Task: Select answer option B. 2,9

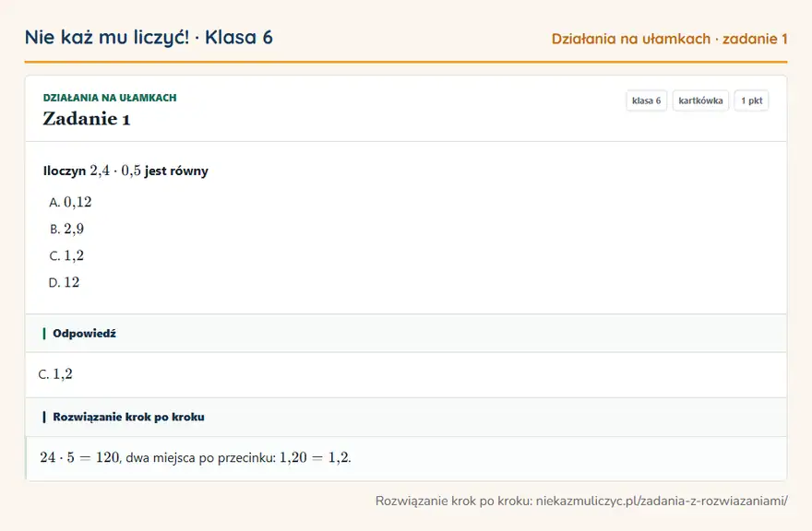Action: pyautogui.click(x=66, y=229)
